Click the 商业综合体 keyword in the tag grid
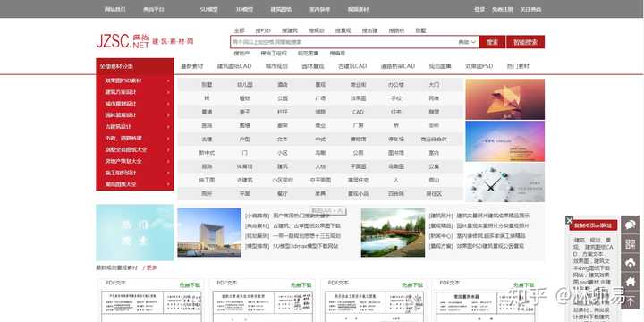 click(434, 140)
